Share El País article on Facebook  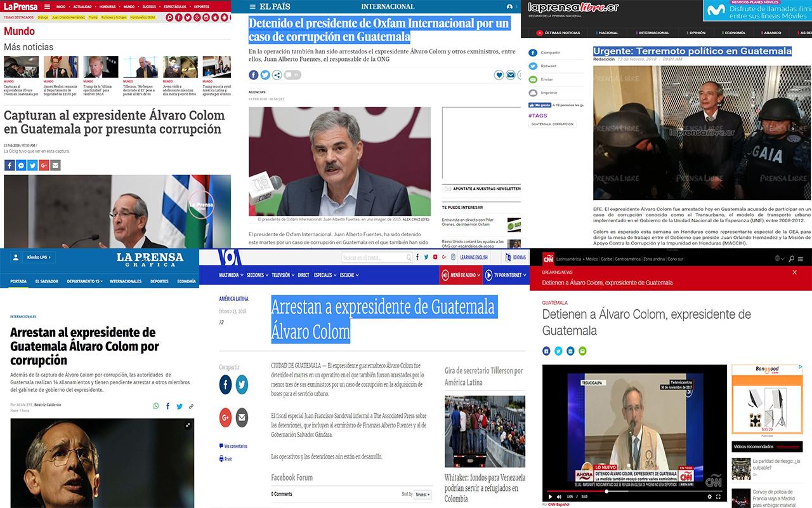pos(254,75)
